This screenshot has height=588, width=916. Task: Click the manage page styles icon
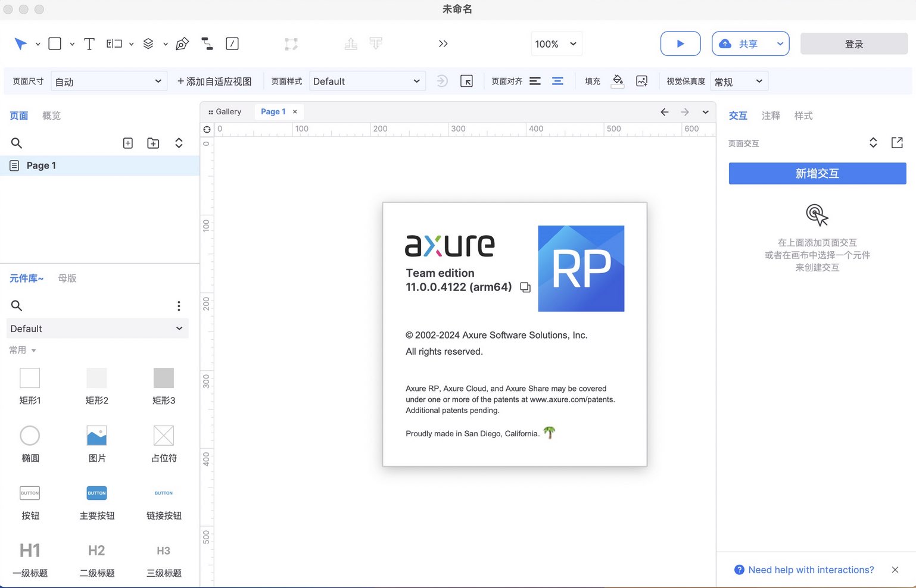(x=467, y=82)
